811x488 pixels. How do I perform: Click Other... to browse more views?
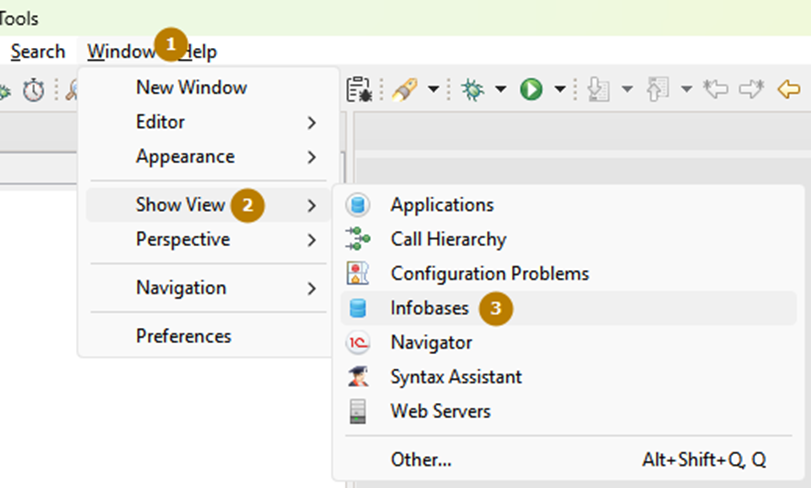point(421,460)
